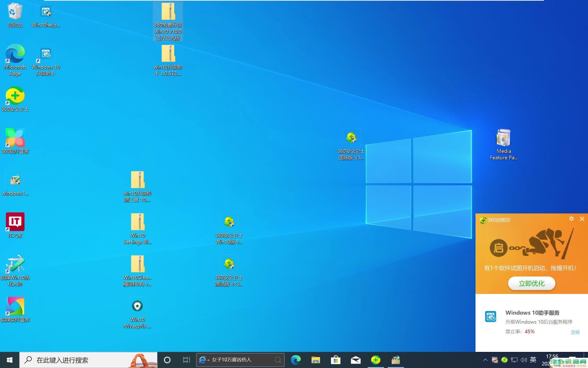588x368 pixels.
Task: Select Win10Clea... 精简程序 zip archive
Action: pos(137,271)
